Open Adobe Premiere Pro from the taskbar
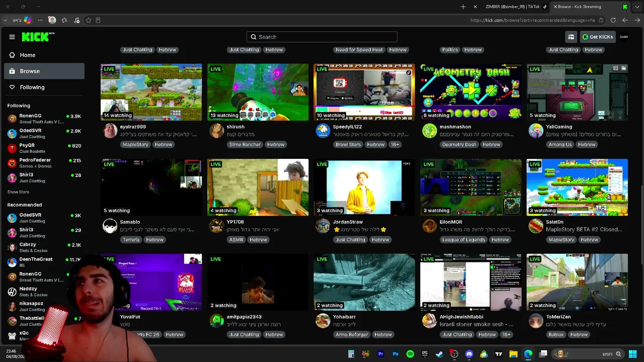 pos(380,354)
